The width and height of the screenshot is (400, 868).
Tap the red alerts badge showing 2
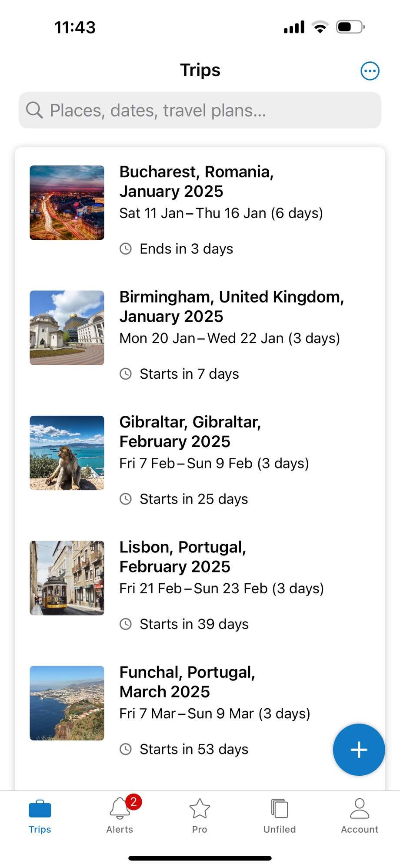click(x=133, y=801)
